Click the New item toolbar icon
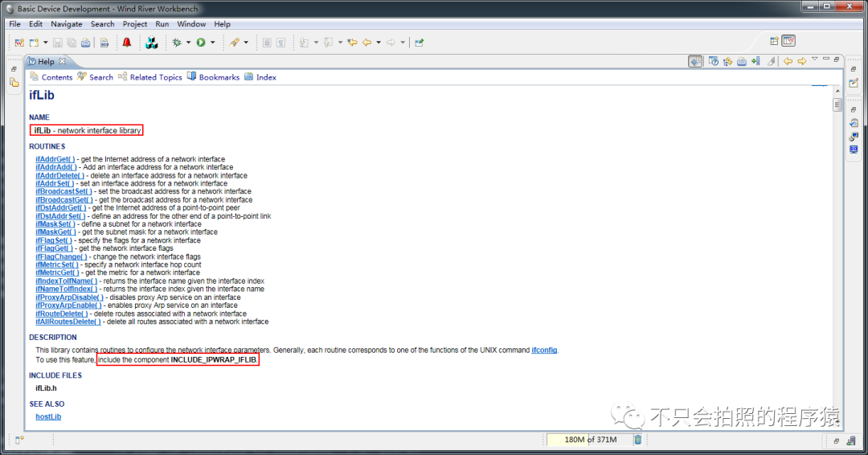The image size is (868, 455). tap(35, 43)
